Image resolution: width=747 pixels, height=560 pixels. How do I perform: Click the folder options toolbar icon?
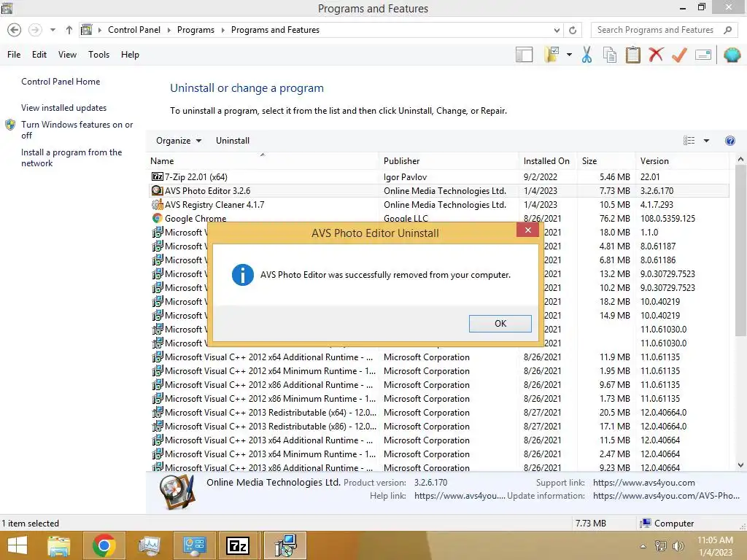(551, 55)
